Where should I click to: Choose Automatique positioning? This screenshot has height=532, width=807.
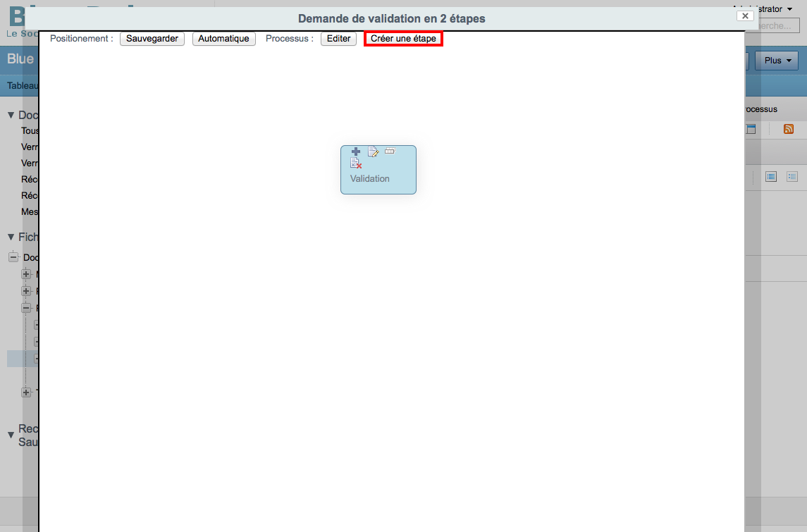pyautogui.click(x=224, y=39)
